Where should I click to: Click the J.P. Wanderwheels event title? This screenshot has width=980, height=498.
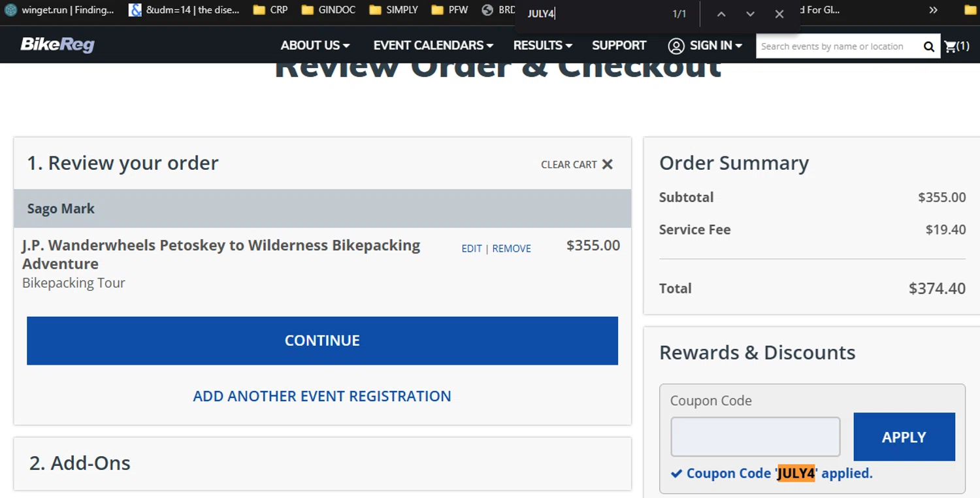point(221,254)
